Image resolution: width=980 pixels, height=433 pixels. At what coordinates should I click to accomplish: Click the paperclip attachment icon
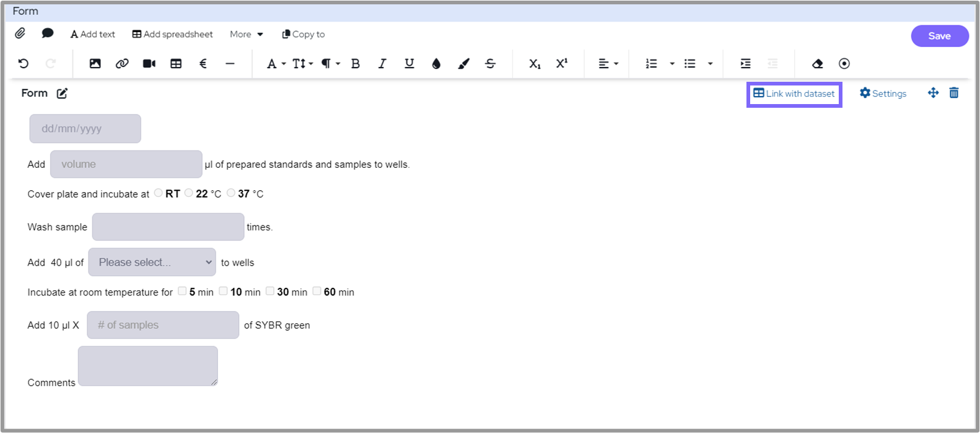point(20,33)
